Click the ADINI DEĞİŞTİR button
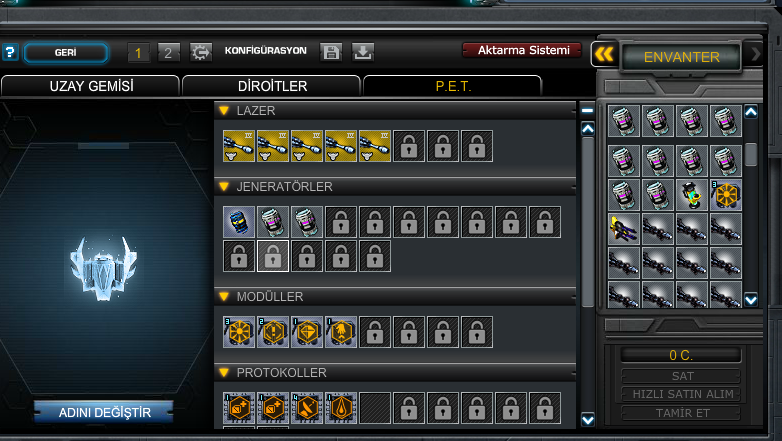782x441 pixels. click(104, 413)
